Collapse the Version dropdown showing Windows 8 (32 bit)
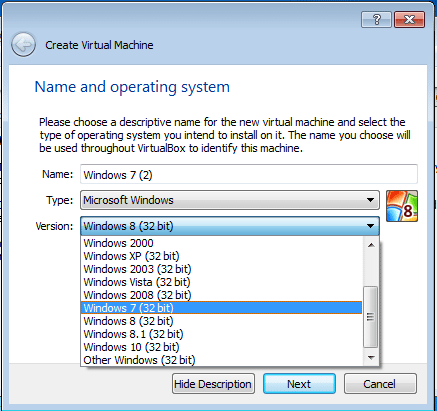 pyautogui.click(x=230, y=226)
